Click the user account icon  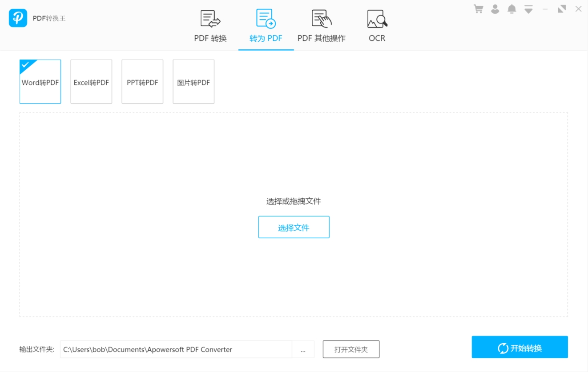495,9
